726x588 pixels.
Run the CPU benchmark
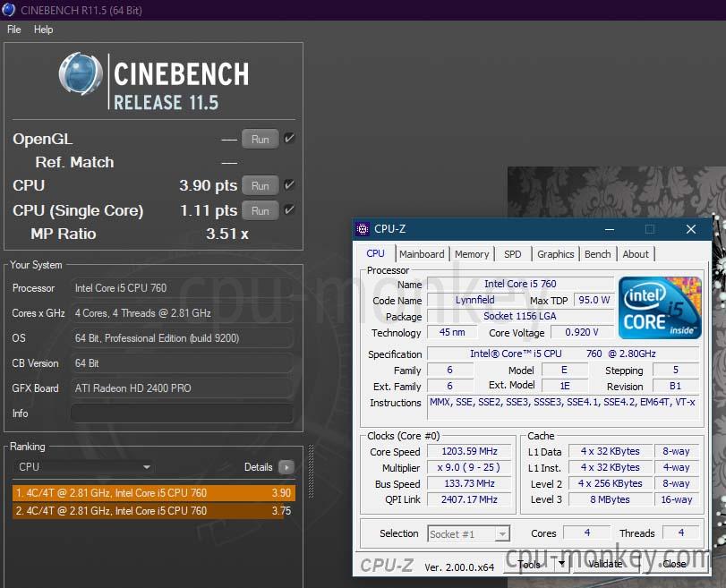[x=260, y=185]
